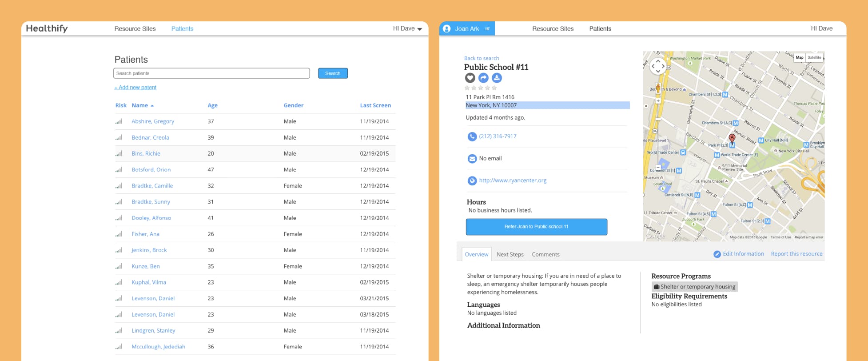
Task: Open patient Kunze, Ben
Action: (146, 266)
